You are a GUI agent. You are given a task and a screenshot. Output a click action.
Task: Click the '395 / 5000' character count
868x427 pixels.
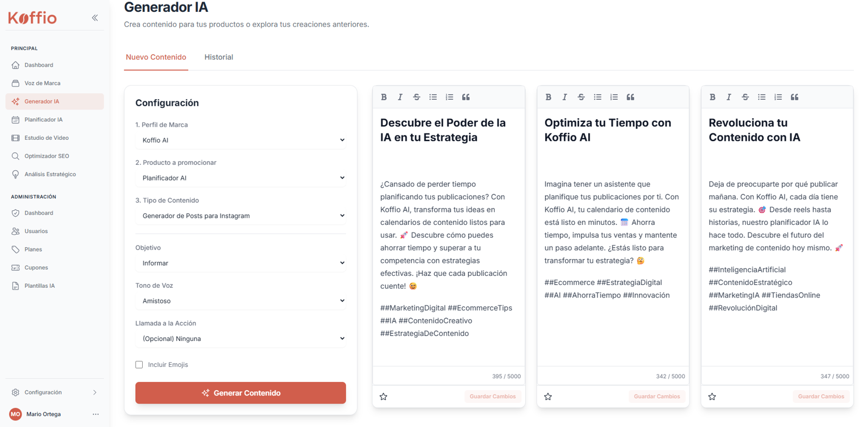tap(506, 376)
